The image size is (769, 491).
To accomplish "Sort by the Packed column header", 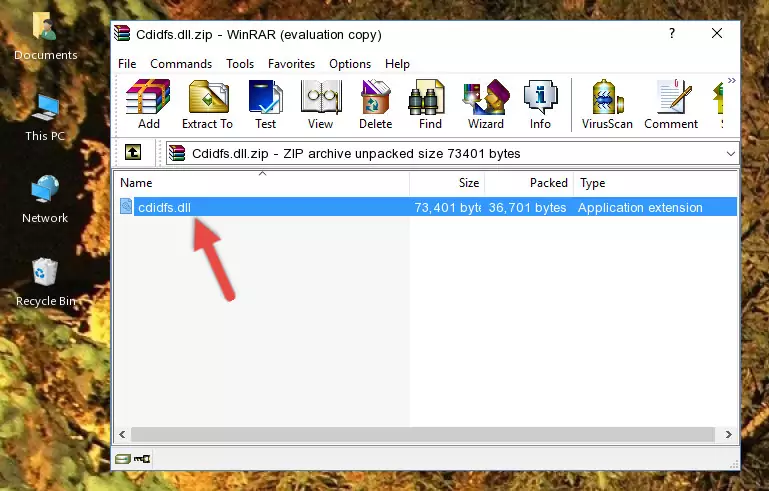I will [529, 183].
